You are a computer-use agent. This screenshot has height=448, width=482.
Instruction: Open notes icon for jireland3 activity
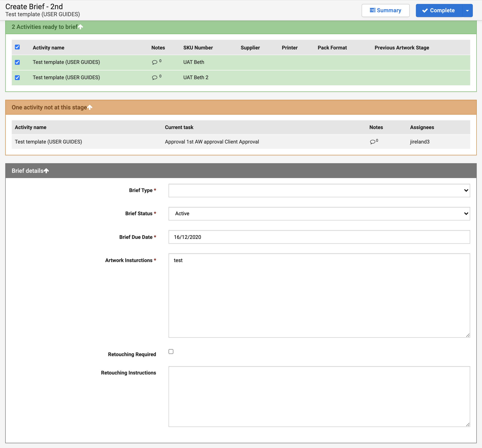(372, 142)
